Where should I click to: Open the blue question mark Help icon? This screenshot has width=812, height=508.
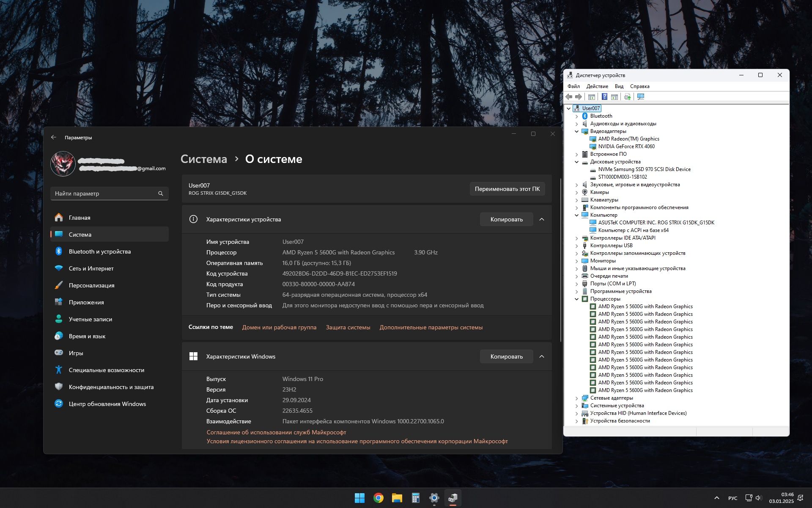(604, 97)
